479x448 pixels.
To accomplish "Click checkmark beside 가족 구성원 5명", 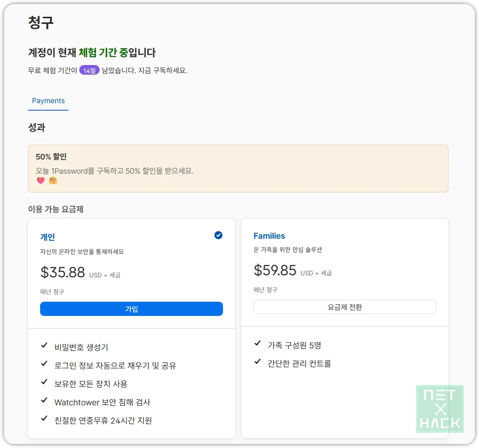I will pos(258,343).
